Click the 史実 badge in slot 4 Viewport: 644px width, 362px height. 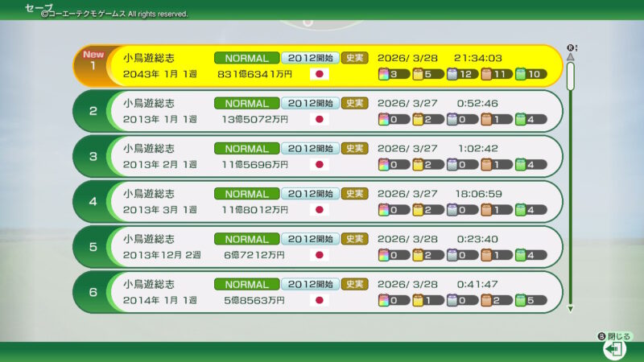click(354, 194)
